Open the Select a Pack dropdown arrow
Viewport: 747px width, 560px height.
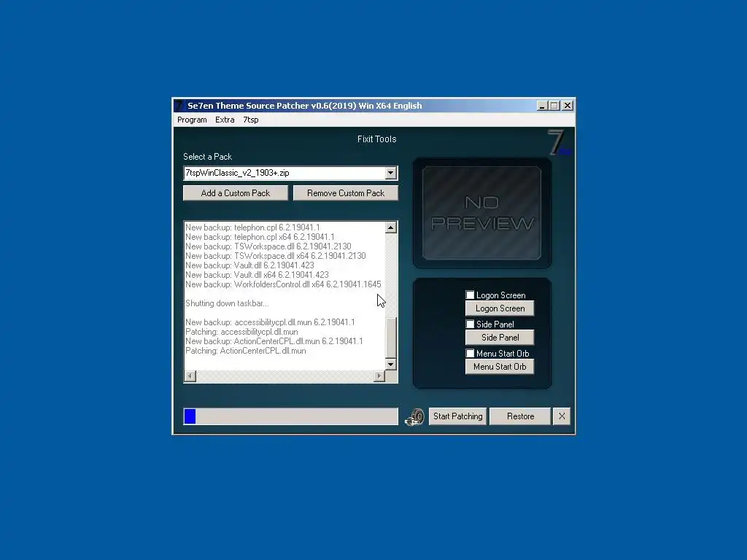391,173
